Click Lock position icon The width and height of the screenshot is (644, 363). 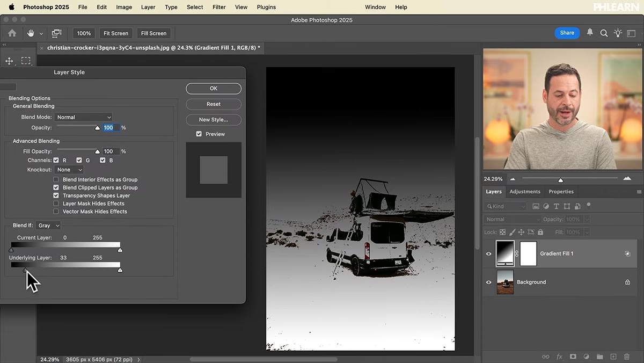point(521,233)
